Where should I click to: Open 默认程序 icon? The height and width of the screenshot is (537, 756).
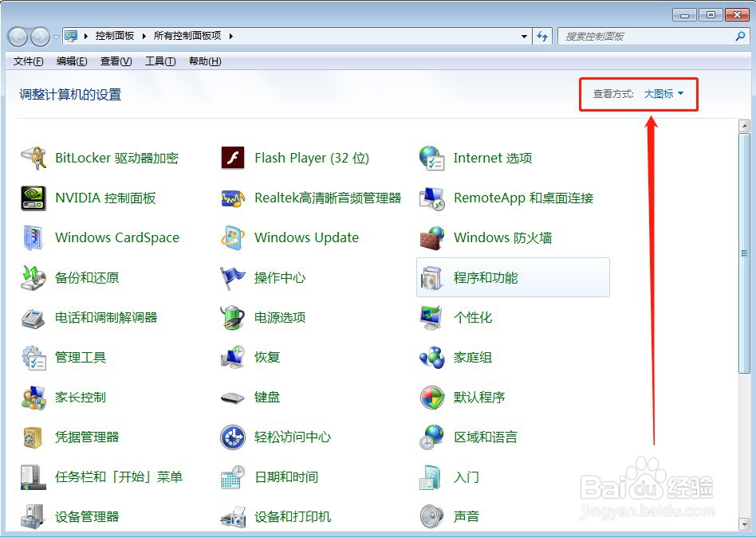pyautogui.click(x=431, y=398)
